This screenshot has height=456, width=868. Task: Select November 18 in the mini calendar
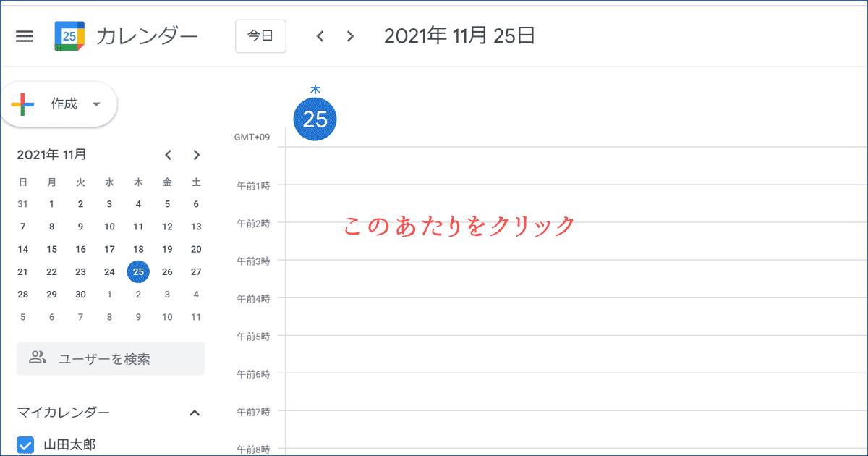click(x=138, y=249)
